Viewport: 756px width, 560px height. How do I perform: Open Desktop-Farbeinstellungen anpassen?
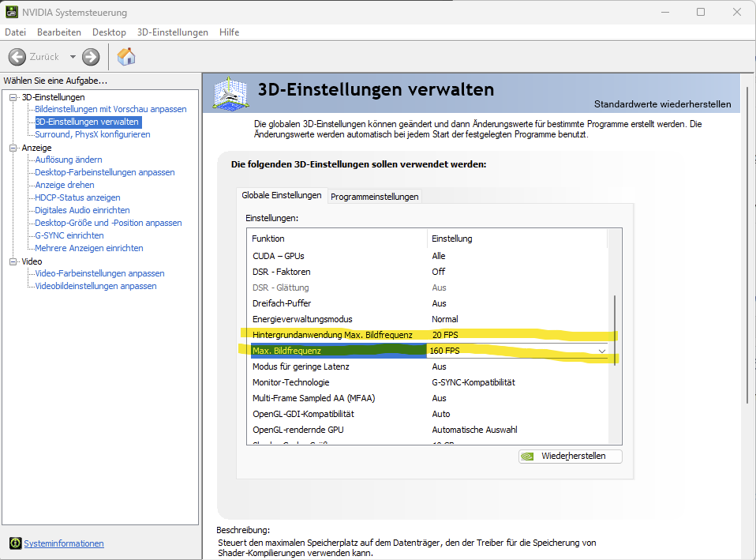(x=105, y=172)
